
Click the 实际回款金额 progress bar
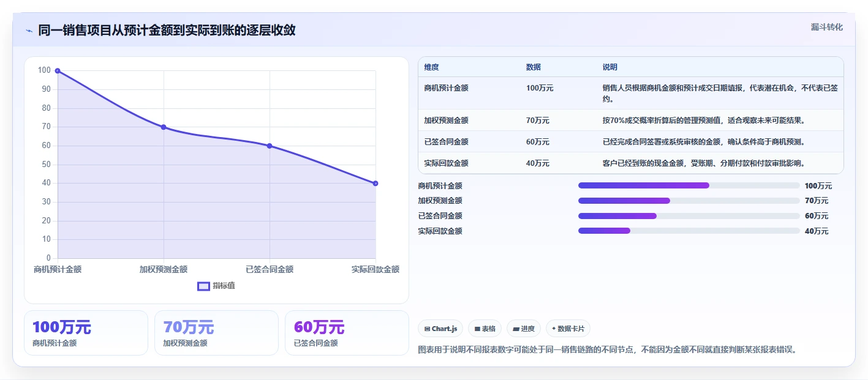[x=689, y=231]
